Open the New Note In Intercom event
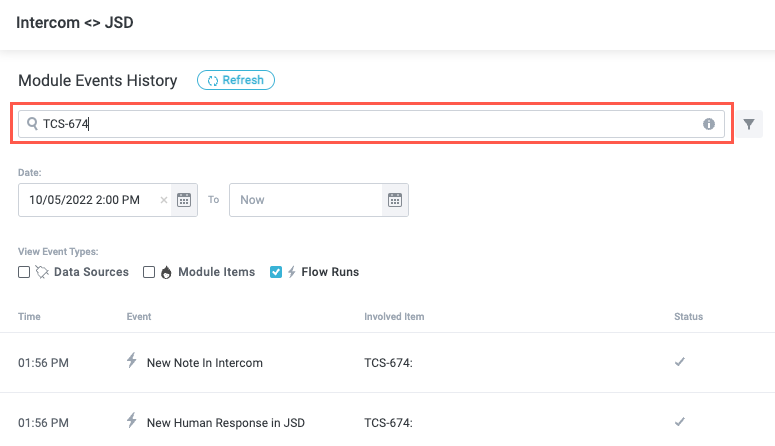775x446 pixels. click(x=204, y=363)
